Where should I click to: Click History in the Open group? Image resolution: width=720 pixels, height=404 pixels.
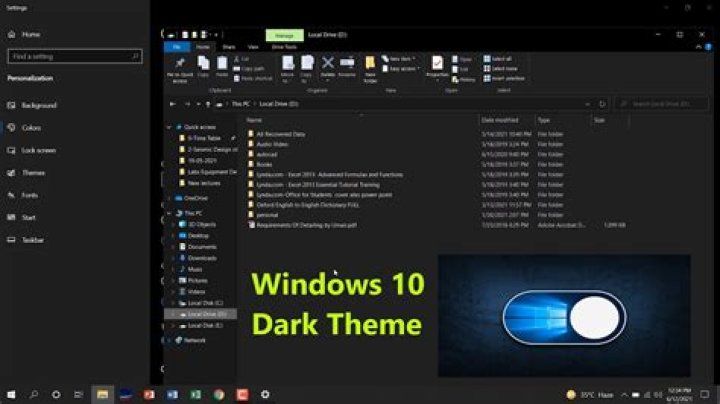[464, 79]
